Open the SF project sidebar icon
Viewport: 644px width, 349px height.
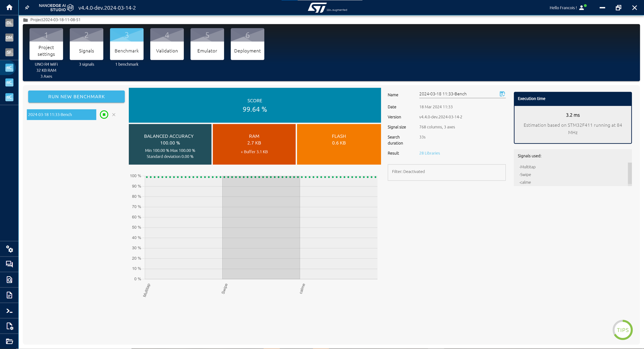point(9,52)
